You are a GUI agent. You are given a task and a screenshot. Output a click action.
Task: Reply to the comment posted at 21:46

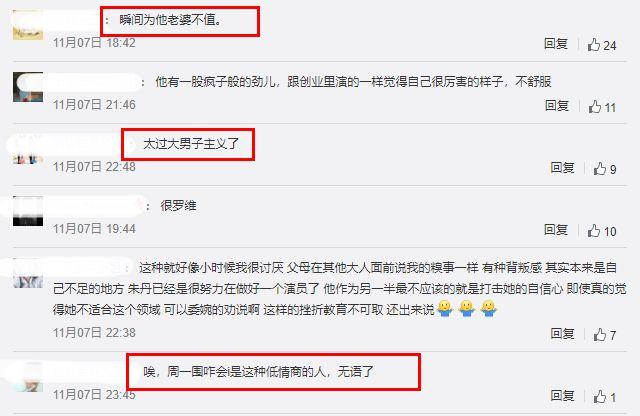pyautogui.click(x=557, y=106)
